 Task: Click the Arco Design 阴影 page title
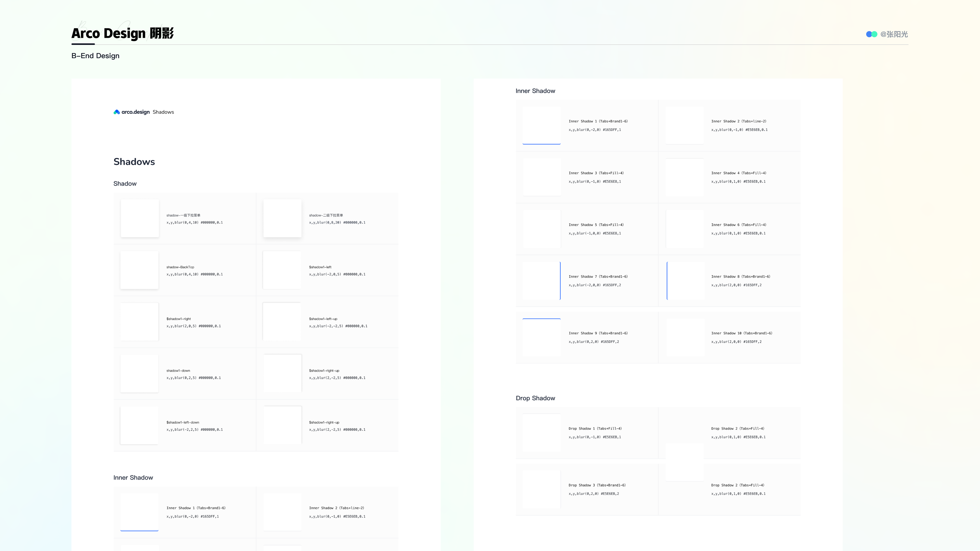[x=122, y=33]
